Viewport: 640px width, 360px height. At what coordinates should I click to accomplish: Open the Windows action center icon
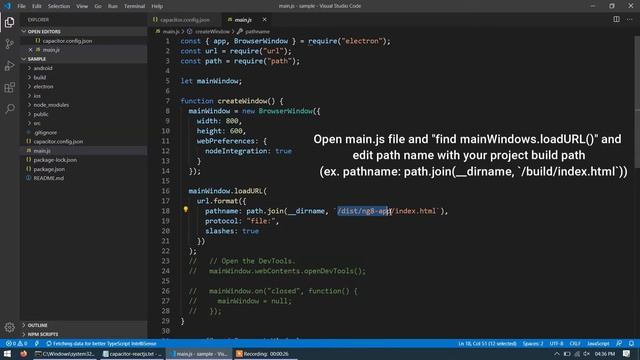[627, 354]
